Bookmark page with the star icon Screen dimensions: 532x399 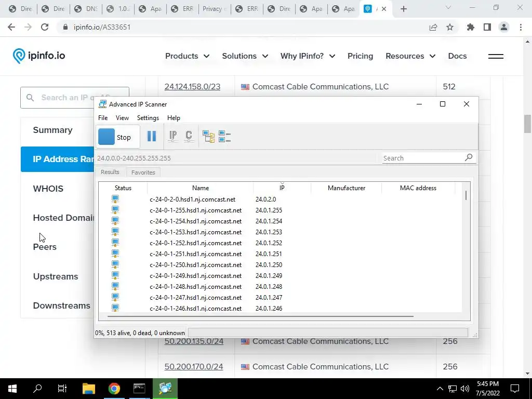click(x=450, y=27)
